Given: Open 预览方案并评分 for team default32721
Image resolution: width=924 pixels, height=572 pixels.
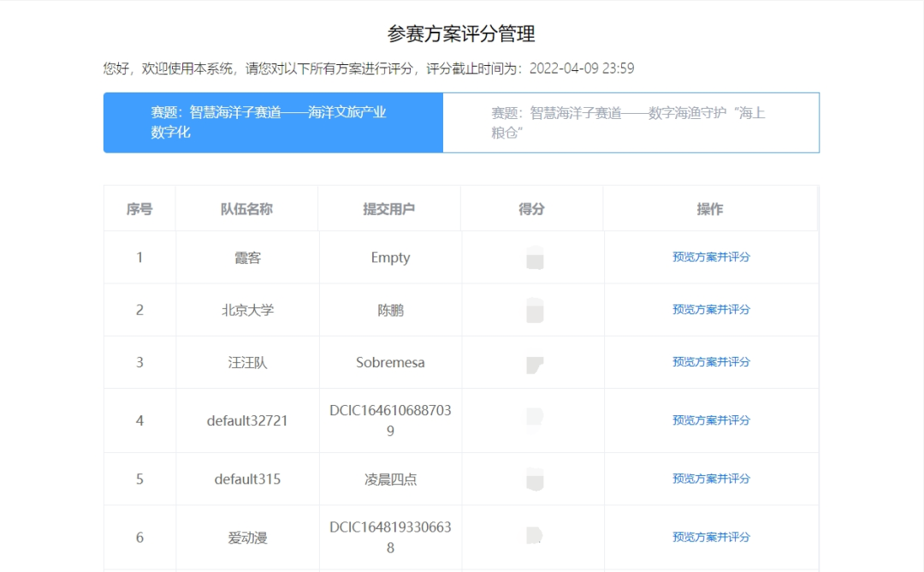Looking at the screenshot, I should click(711, 420).
